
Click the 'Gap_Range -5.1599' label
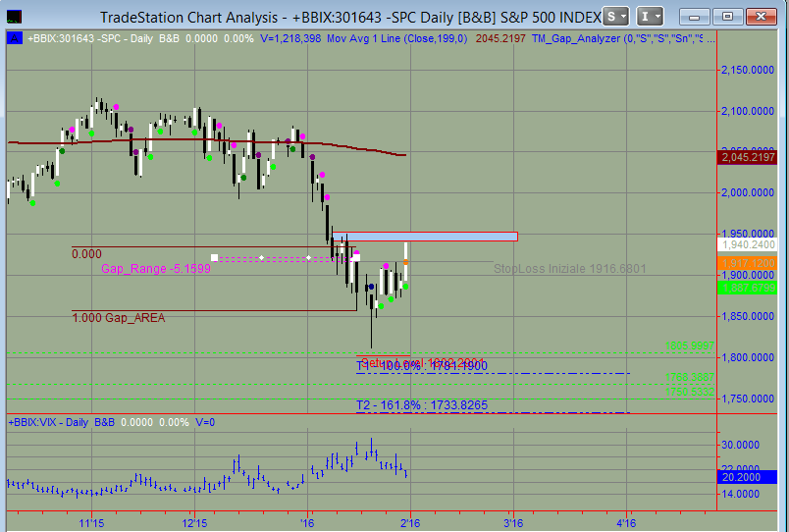[156, 269]
